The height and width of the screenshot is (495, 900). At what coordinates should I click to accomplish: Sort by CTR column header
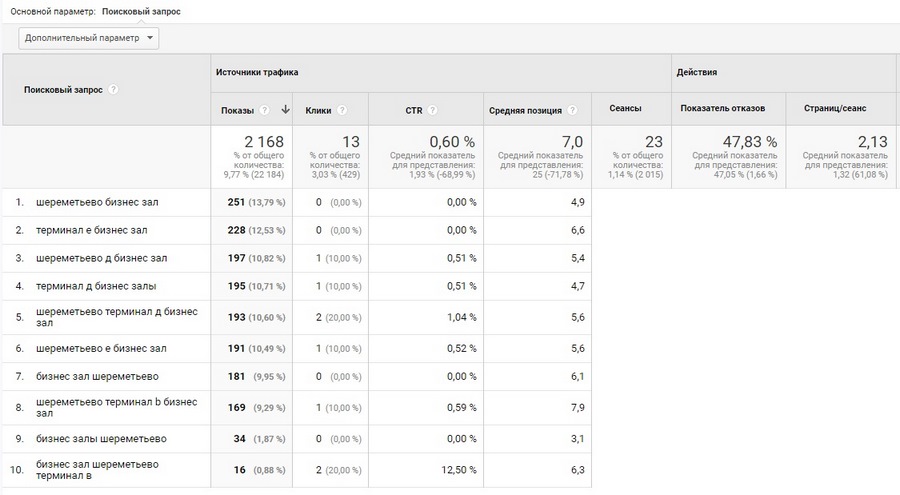pyautogui.click(x=414, y=110)
